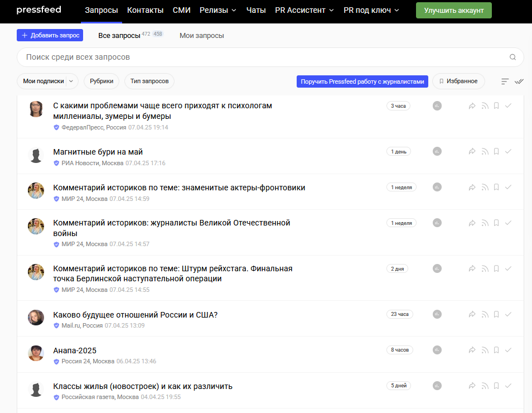Mark Магнитные бури на май as read
Screen dimensions: 532x413
tap(508, 151)
